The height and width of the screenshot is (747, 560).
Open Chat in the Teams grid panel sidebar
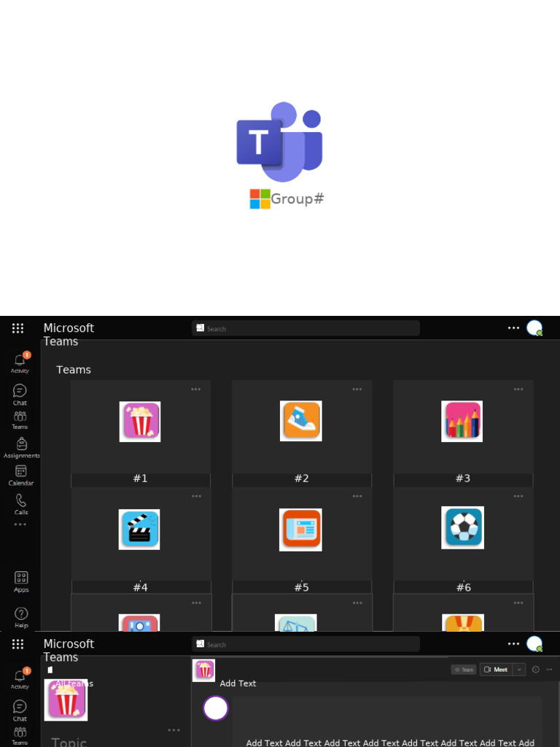[20, 395]
